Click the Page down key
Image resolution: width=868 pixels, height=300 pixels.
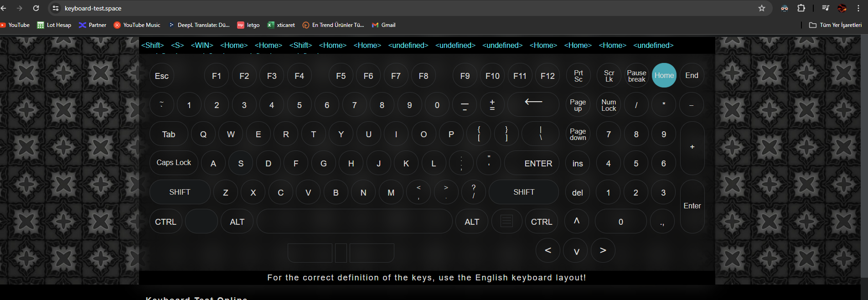[x=578, y=134]
